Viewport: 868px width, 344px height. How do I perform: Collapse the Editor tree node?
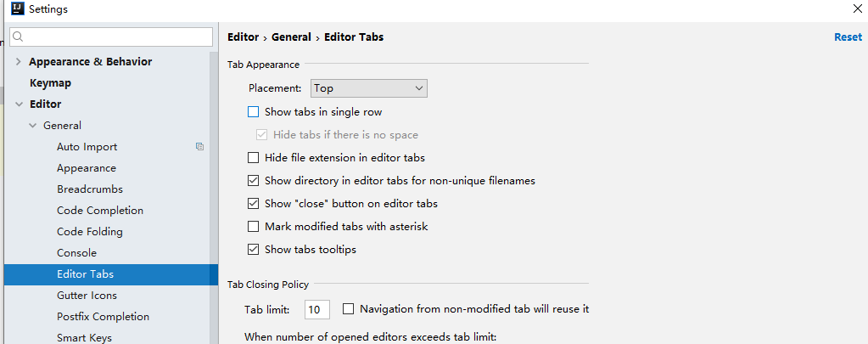19,104
